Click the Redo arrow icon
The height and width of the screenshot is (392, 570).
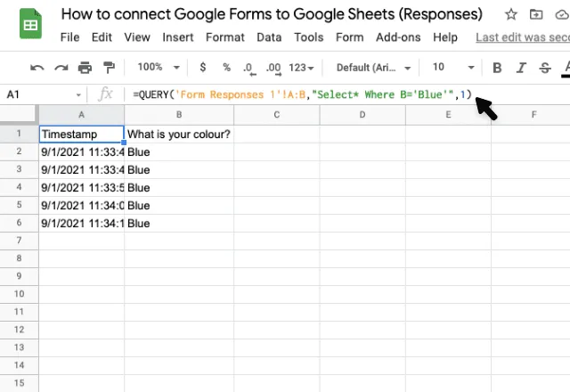[61, 68]
